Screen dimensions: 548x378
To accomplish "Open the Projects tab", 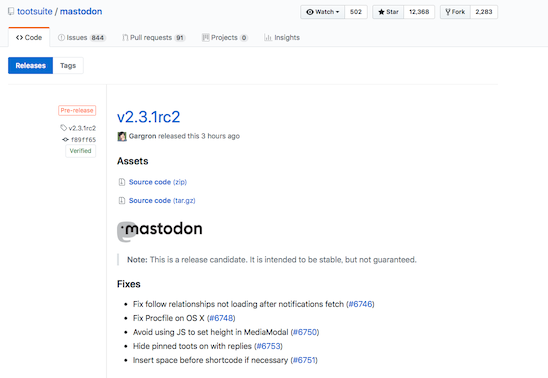I will point(225,37).
